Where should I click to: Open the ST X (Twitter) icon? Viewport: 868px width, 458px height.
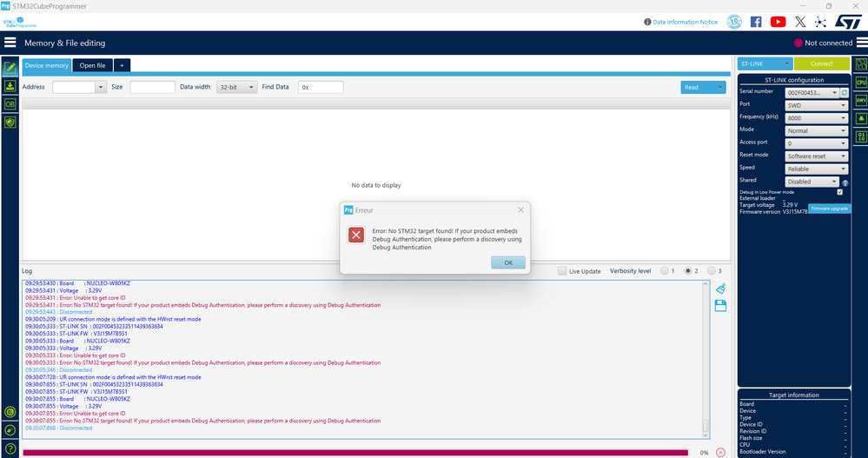[x=800, y=22]
